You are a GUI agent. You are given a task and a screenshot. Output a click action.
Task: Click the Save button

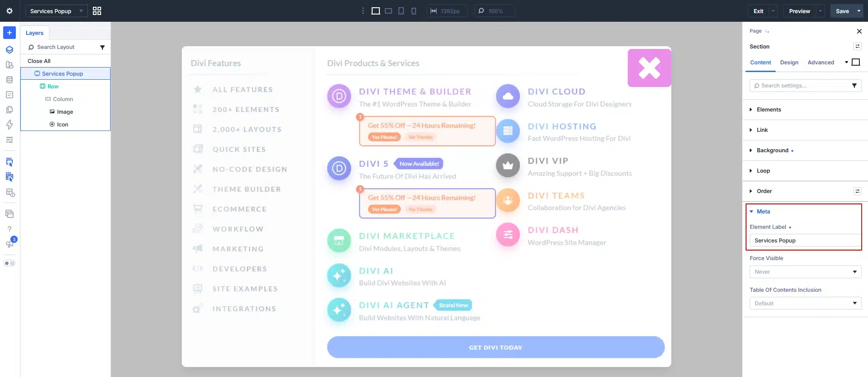click(x=842, y=11)
